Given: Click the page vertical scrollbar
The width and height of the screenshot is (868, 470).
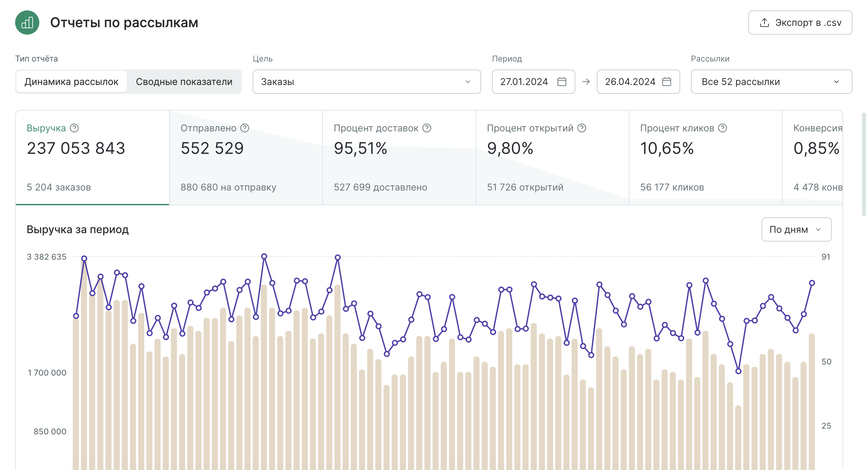Looking at the screenshot, I should click(864, 164).
